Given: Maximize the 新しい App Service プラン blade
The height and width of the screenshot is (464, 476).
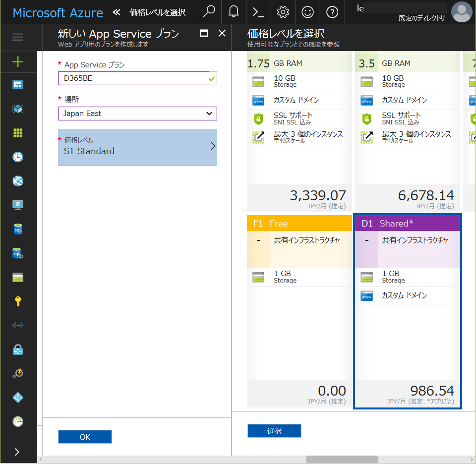Looking at the screenshot, I should pos(204,33).
